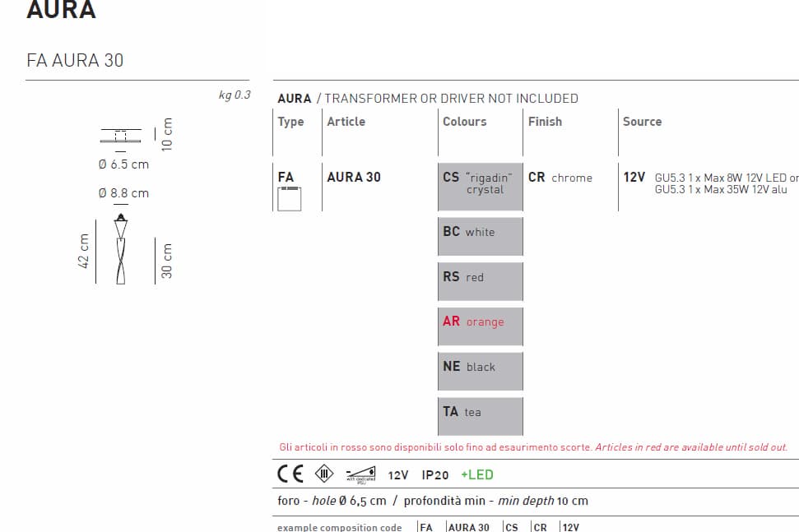Screen dimensions: 799x532
Task: Click the AURA 30 article name
Action: 354,178
